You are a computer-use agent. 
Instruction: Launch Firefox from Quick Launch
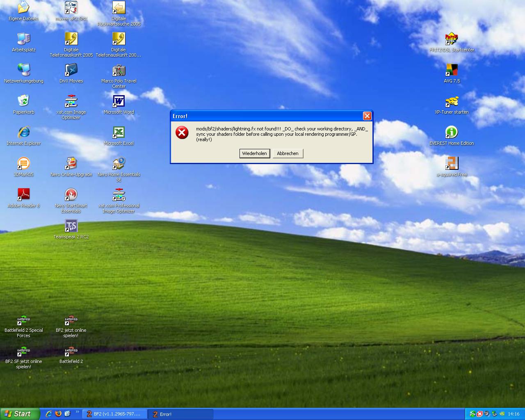click(58, 414)
